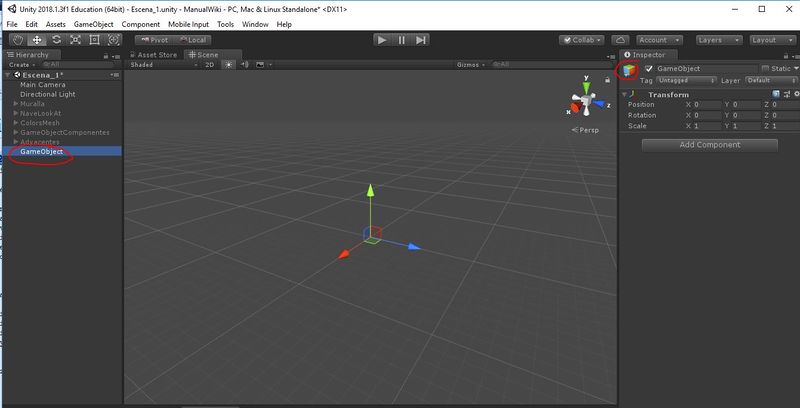Open the Window menu
The image size is (800, 408).
point(255,24)
